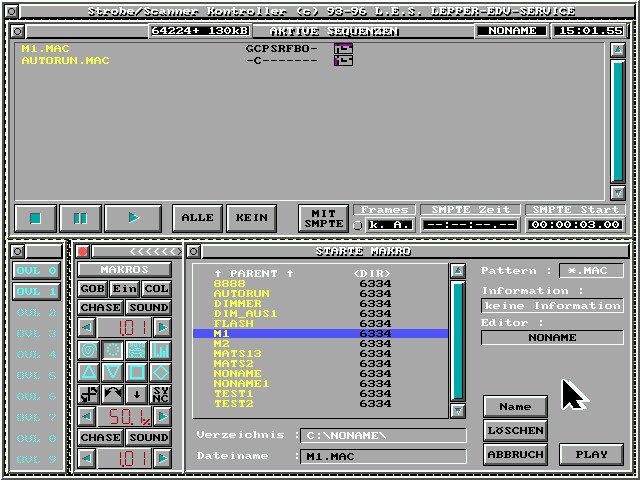
Task: Stop all active sequences with the stop button
Action: click(x=36, y=218)
